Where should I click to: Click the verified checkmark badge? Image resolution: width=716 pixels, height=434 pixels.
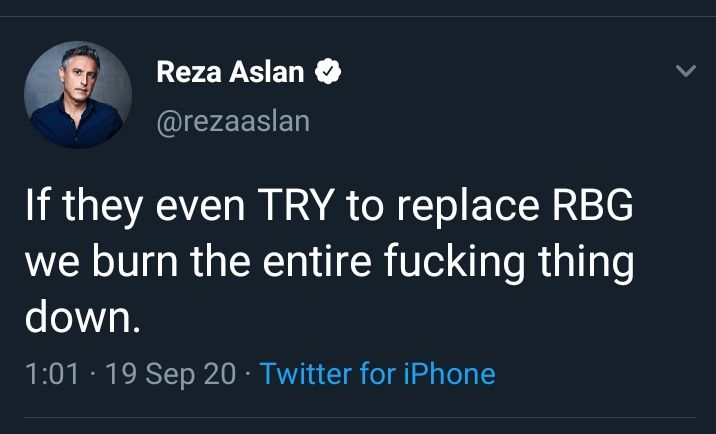coord(329,71)
